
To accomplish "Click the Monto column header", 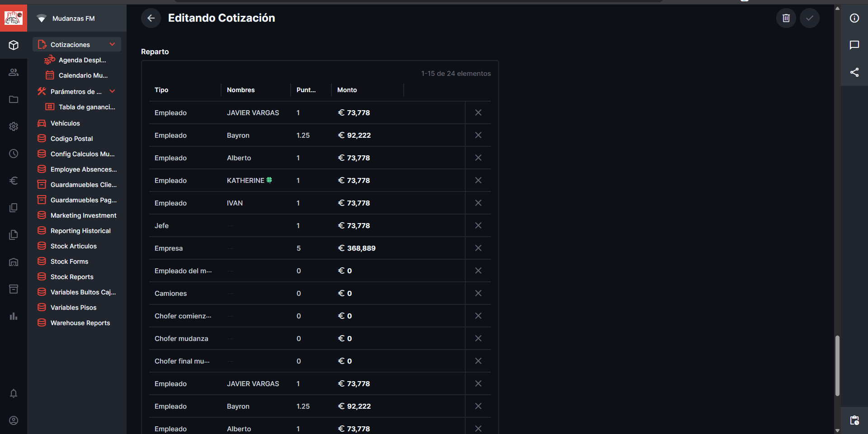I will click(x=347, y=90).
